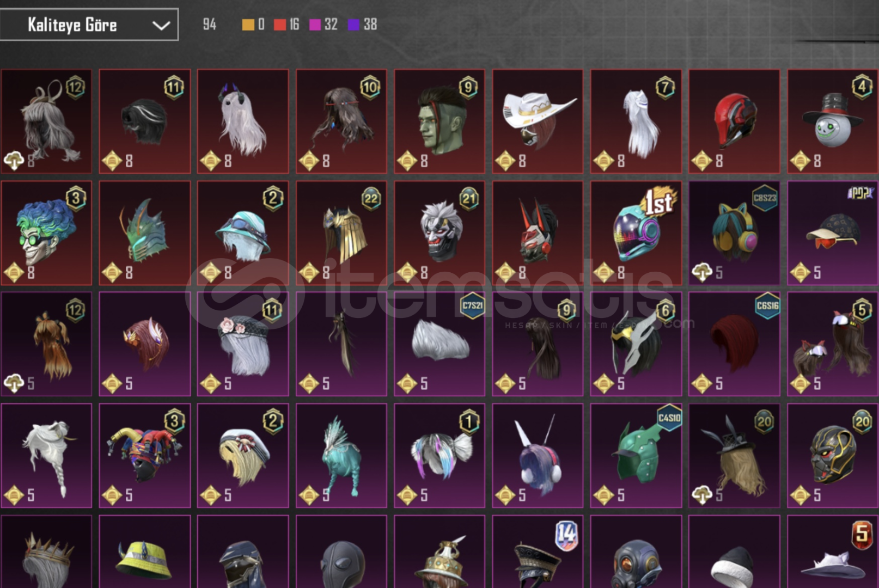Select the red bob hair tagged C6S16
The width and height of the screenshot is (879, 588).
(x=734, y=344)
